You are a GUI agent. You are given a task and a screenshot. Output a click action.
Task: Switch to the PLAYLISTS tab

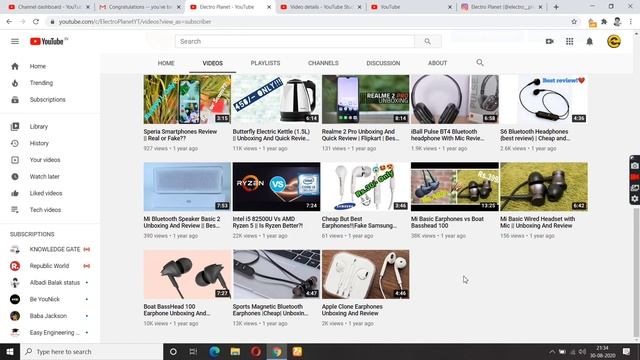(x=265, y=63)
